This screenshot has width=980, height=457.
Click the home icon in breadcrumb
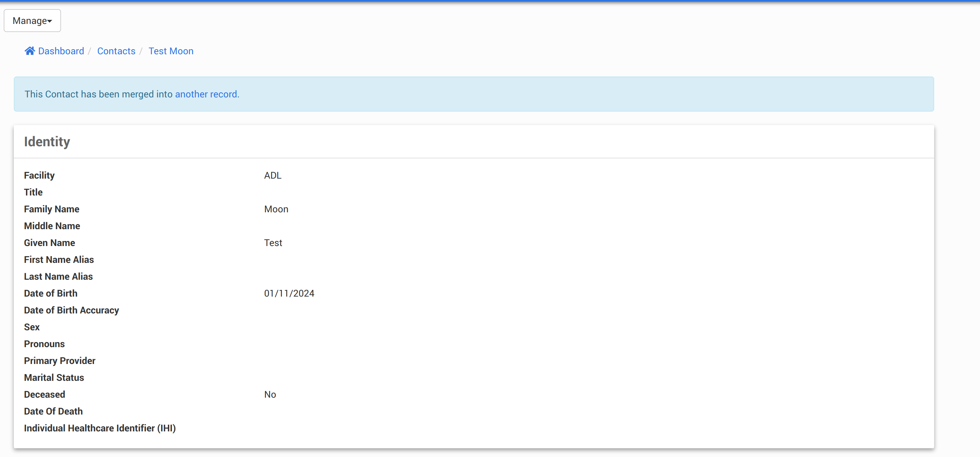pos(30,51)
